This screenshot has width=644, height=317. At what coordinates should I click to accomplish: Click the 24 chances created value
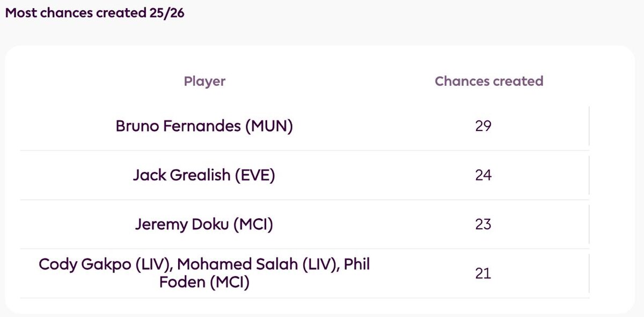(483, 176)
